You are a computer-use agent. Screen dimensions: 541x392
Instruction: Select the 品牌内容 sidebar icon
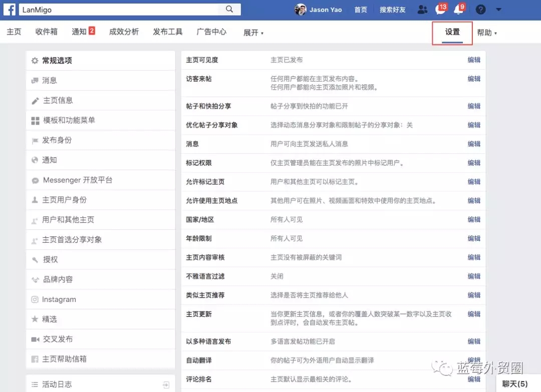pyautogui.click(x=35, y=279)
